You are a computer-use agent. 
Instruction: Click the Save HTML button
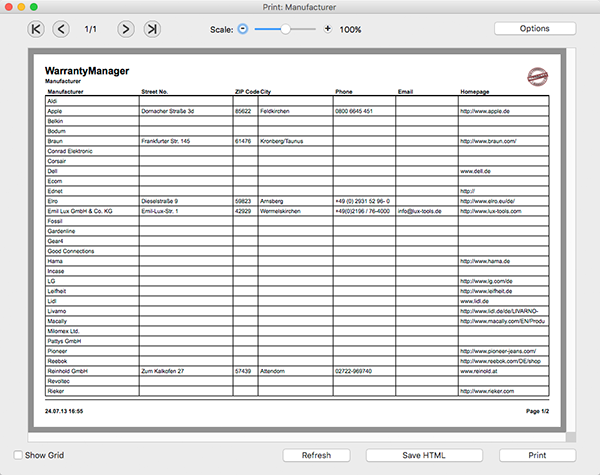click(424, 455)
